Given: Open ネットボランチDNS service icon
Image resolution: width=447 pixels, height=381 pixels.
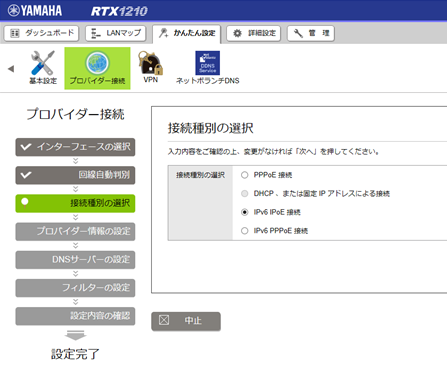Looking at the screenshot, I should 207,62.
